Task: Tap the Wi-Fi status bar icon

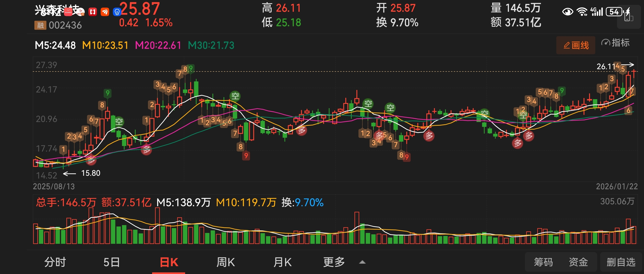Action: [582, 12]
